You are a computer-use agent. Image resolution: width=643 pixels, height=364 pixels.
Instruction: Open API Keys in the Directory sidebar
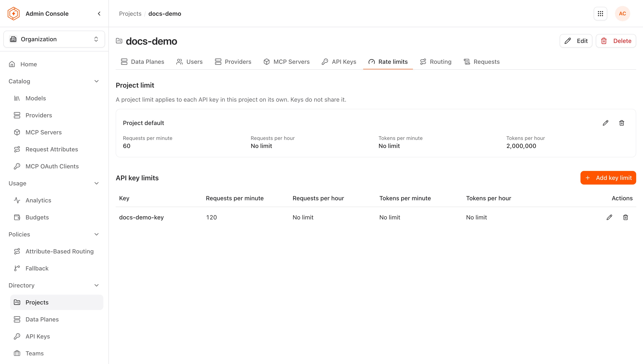coord(57,336)
